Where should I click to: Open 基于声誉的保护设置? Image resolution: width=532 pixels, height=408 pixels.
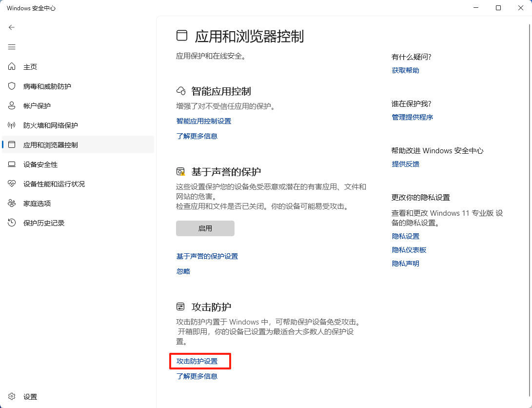(207, 256)
